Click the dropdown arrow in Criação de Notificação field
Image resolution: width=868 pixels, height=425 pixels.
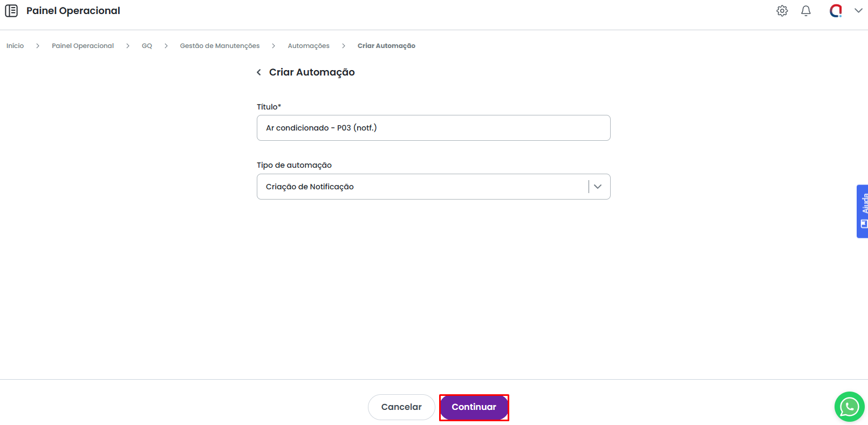coord(598,187)
